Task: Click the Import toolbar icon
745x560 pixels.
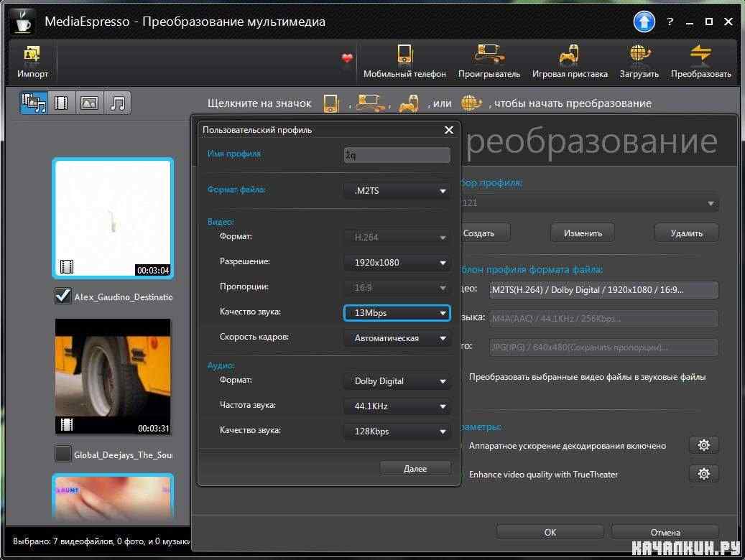Action: click(x=32, y=62)
